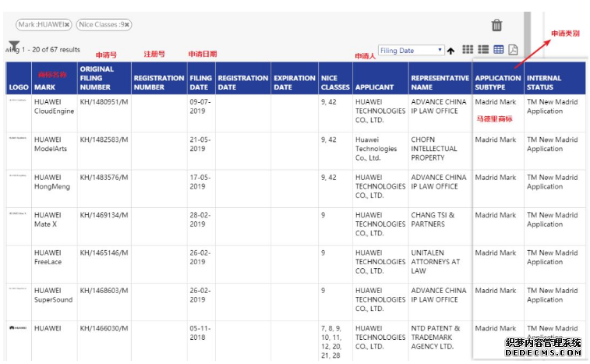Click applicant Huawei Technologies Co., Ltd. in ModelArts row

coord(376,149)
